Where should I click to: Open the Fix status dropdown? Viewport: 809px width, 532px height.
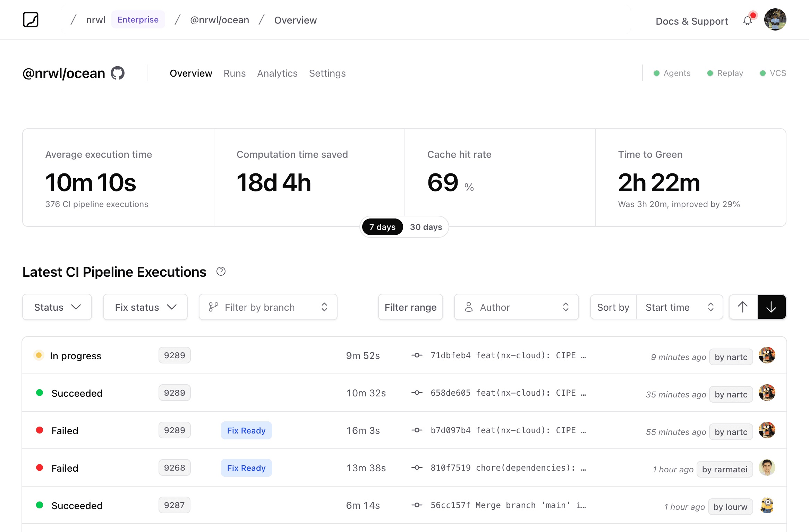pyautogui.click(x=145, y=307)
